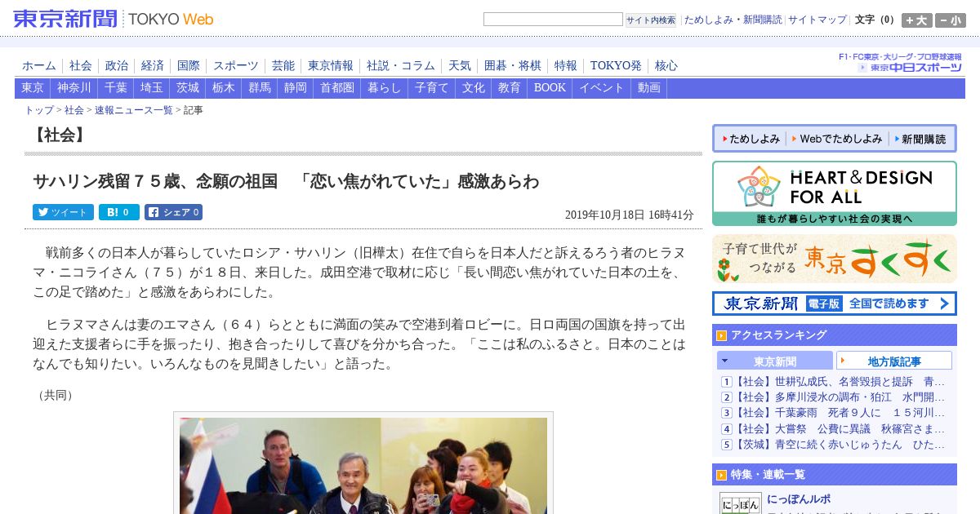Screen dimensions: 980x514
Task: Select 茨城 in the regional bar
Action: click(x=188, y=88)
